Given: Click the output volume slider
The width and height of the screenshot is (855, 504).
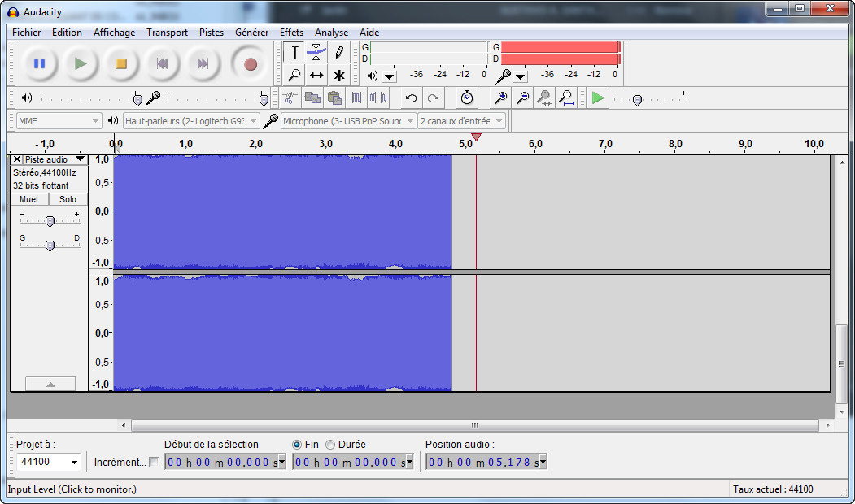Looking at the screenshot, I should click(x=90, y=98).
